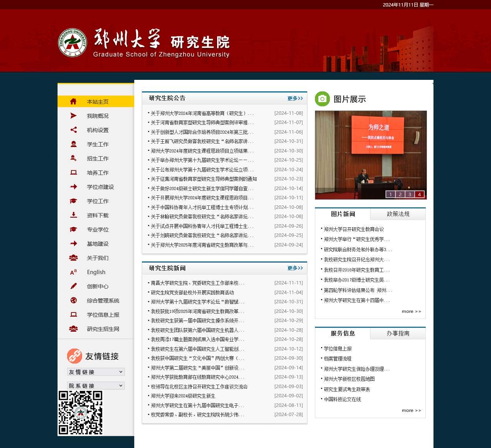Screen dimensions: 491x448
Task: Switch to the 政策法规 tab
Action: [398, 214]
